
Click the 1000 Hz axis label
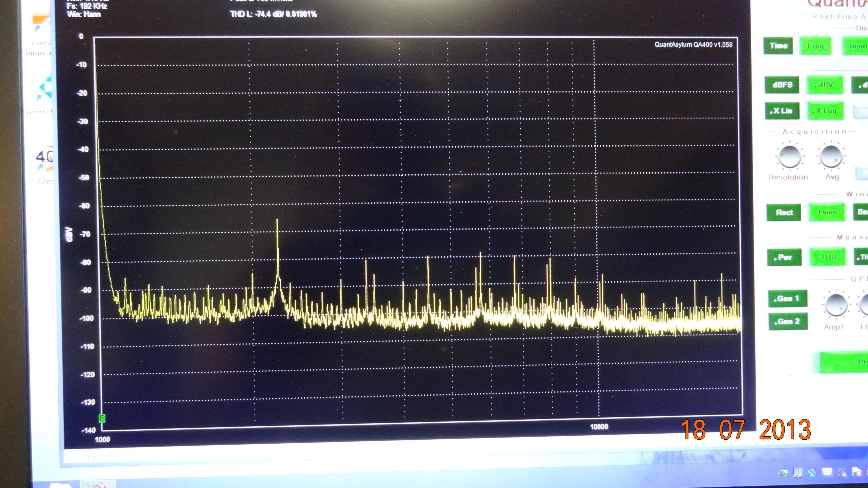coord(102,440)
